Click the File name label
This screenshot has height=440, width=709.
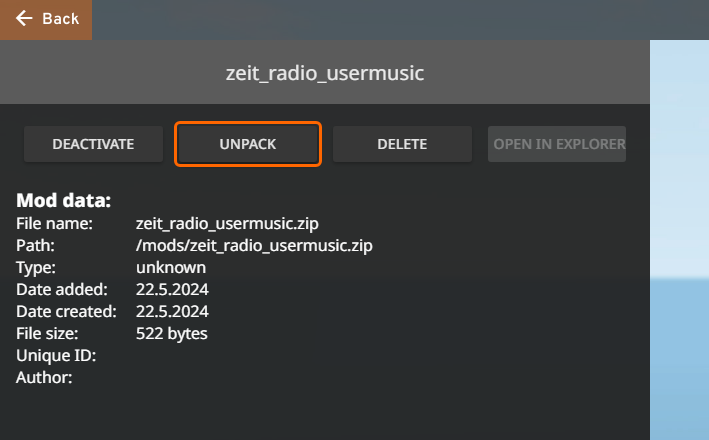(x=54, y=223)
